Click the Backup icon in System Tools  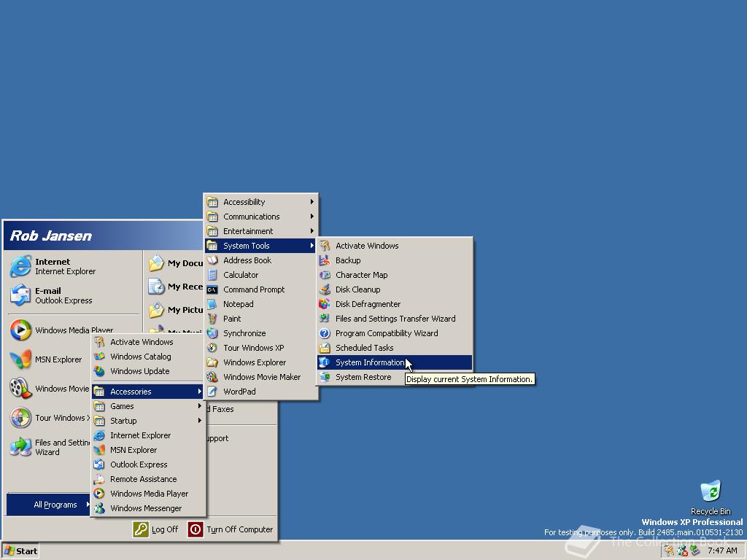[325, 260]
